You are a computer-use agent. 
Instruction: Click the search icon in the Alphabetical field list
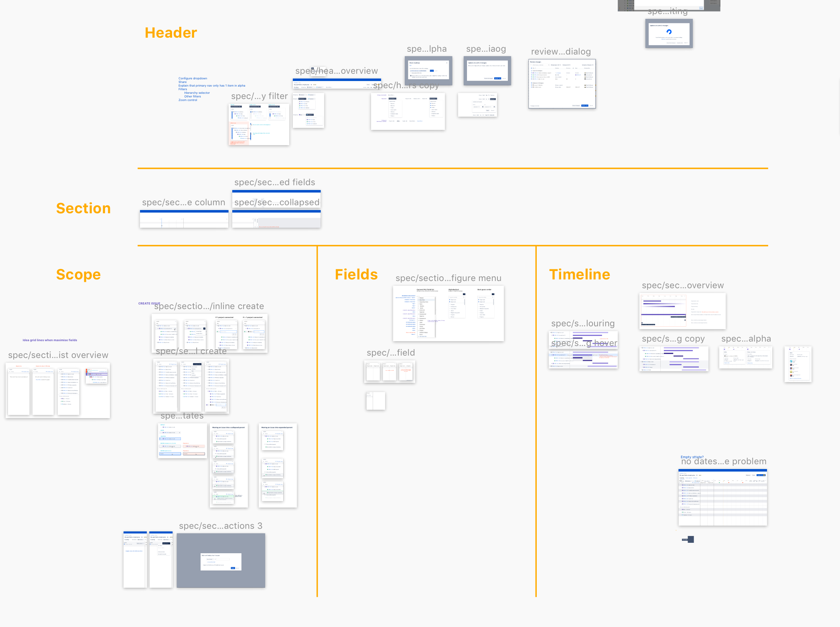(x=464, y=297)
